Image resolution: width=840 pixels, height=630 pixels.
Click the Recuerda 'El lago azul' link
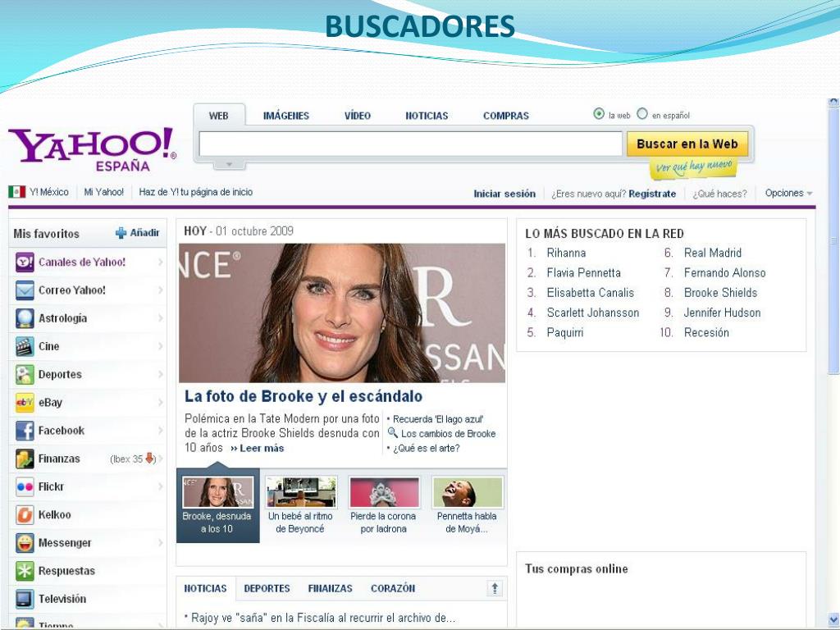tap(438, 419)
